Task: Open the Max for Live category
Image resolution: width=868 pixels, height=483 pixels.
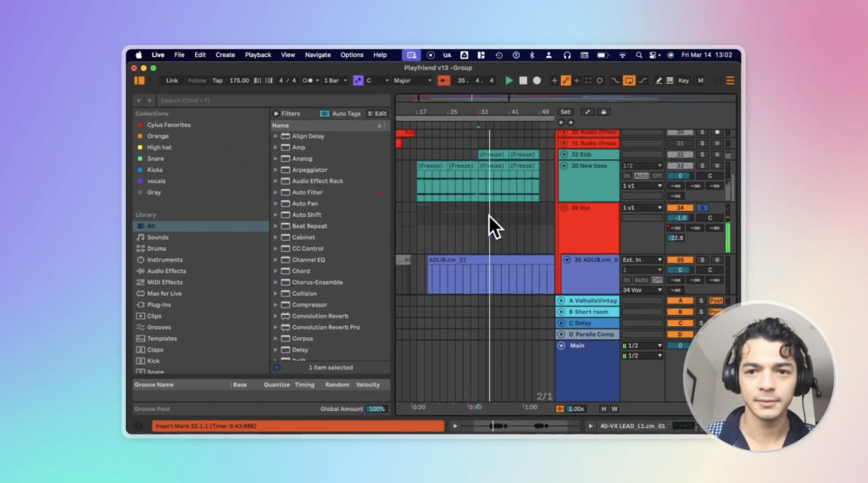Action: coord(164,294)
